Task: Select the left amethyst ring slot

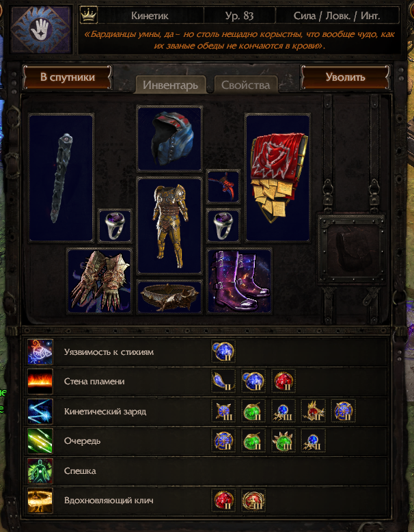Action: click(115, 226)
